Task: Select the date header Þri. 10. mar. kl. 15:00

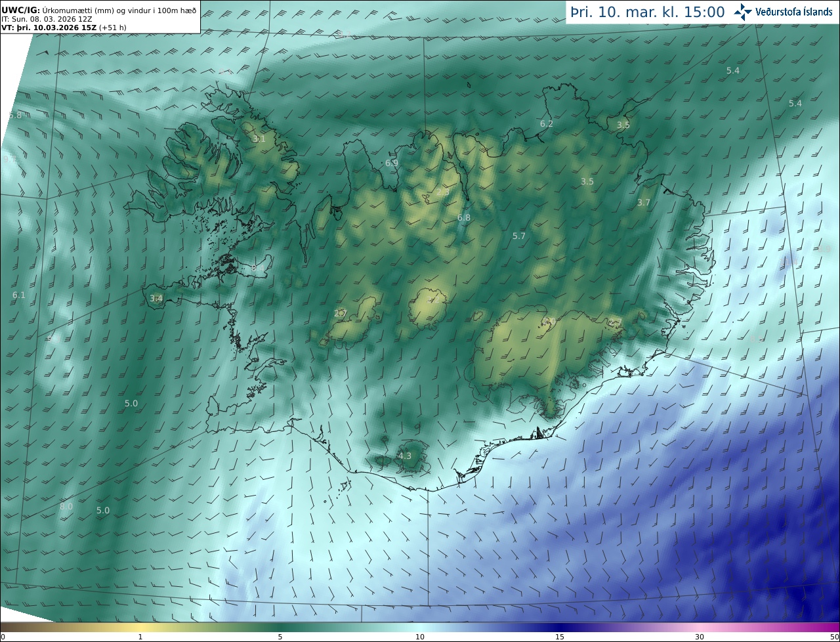Action: [x=648, y=12]
